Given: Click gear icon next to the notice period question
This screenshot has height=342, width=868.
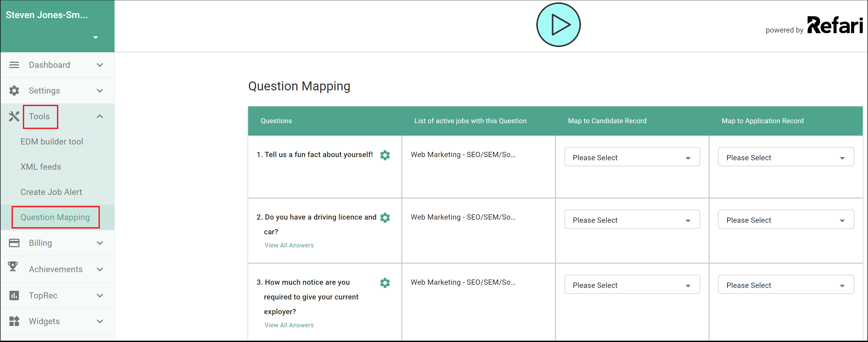Looking at the screenshot, I should [385, 283].
